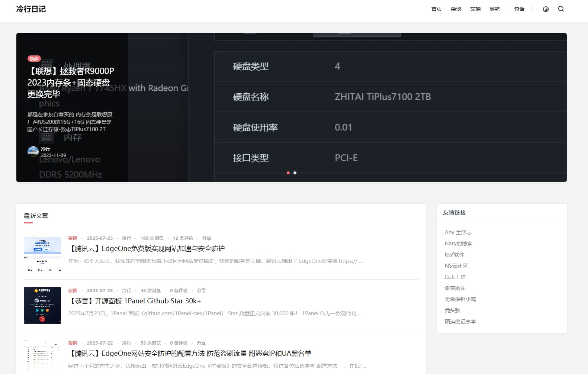Open the 免费图床 friend link
The height and width of the screenshot is (374, 588).
tap(455, 288)
